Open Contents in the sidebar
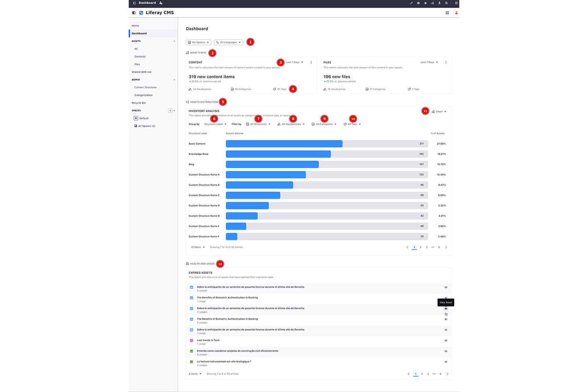588x392 pixels. [x=140, y=57]
